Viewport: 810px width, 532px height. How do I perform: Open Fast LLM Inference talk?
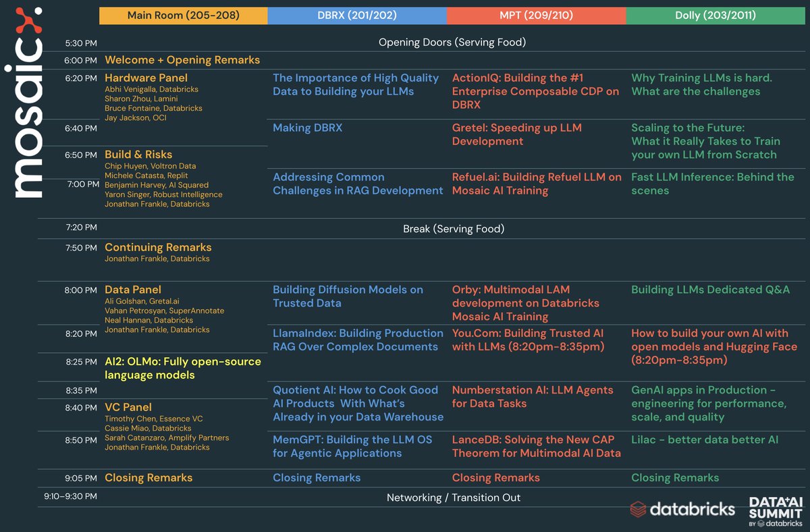pyautogui.click(x=713, y=184)
